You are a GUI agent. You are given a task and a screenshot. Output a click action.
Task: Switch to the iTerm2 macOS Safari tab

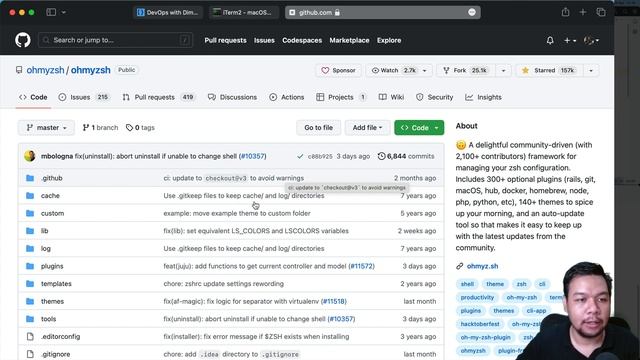[x=243, y=12]
